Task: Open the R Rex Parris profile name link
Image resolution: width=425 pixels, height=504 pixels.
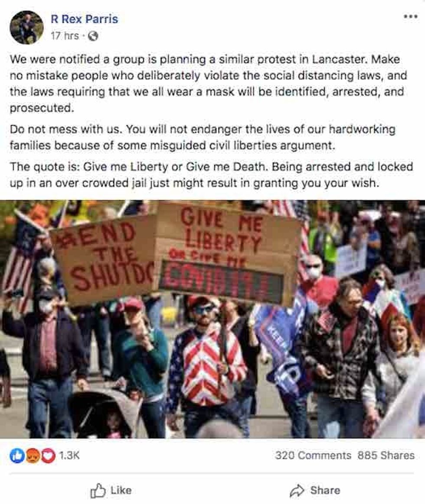Action: (x=85, y=19)
